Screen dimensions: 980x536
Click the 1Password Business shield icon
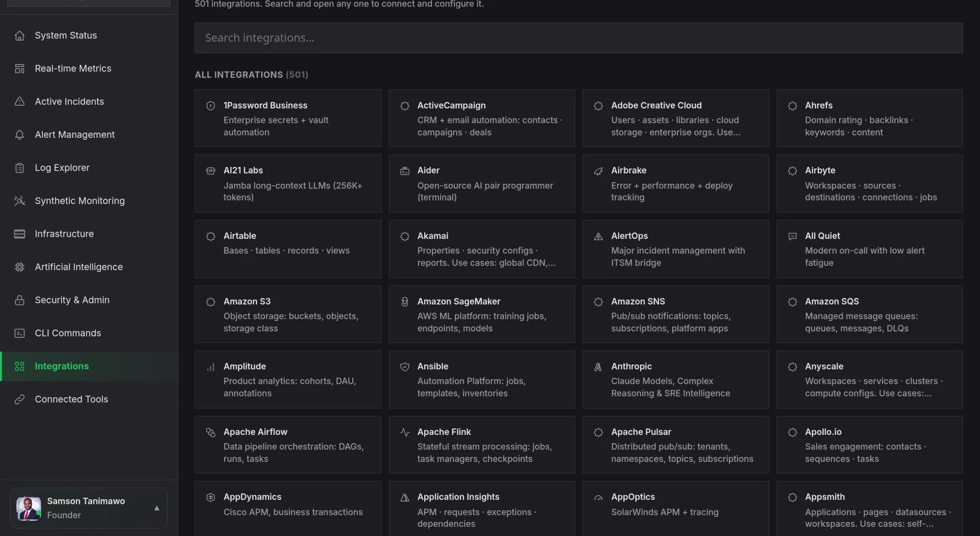click(x=210, y=106)
